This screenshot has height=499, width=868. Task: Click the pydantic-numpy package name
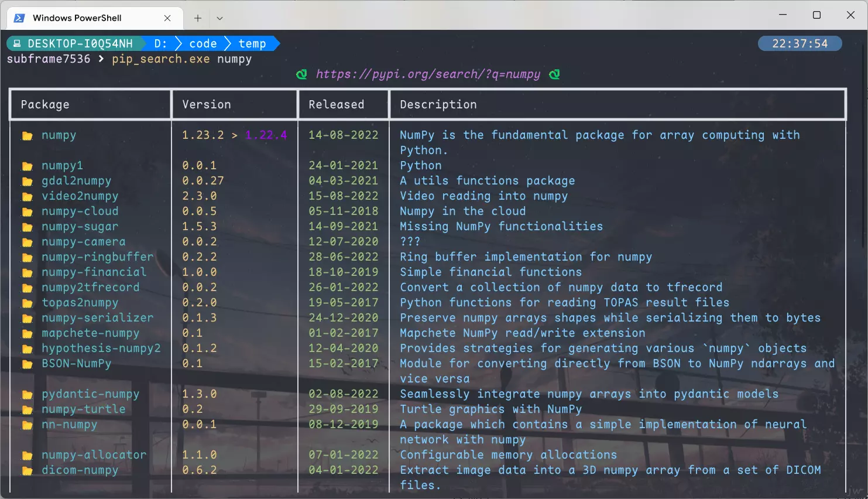pyautogui.click(x=91, y=394)
